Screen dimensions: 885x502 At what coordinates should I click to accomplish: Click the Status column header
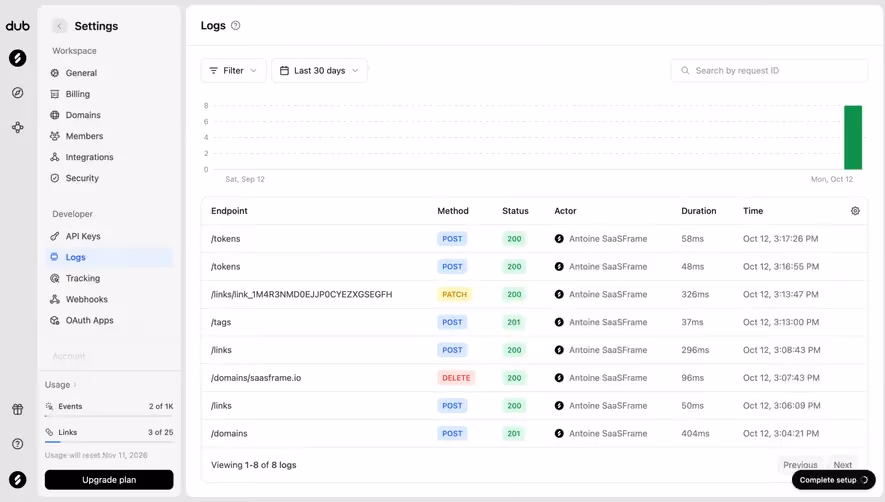515,211
